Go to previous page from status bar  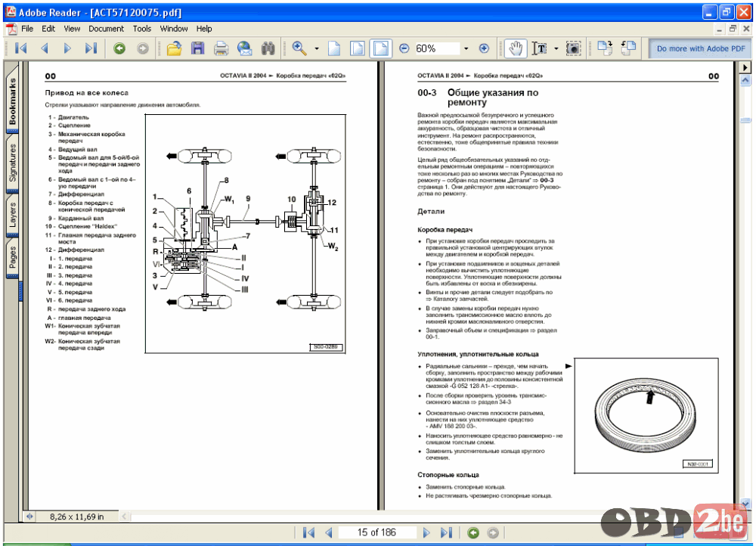click(329, 532)
